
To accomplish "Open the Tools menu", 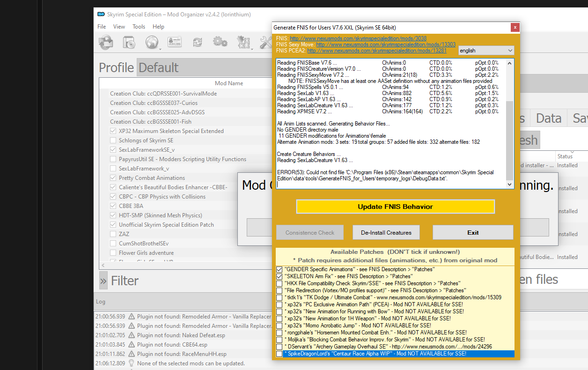I will point(139,27).
